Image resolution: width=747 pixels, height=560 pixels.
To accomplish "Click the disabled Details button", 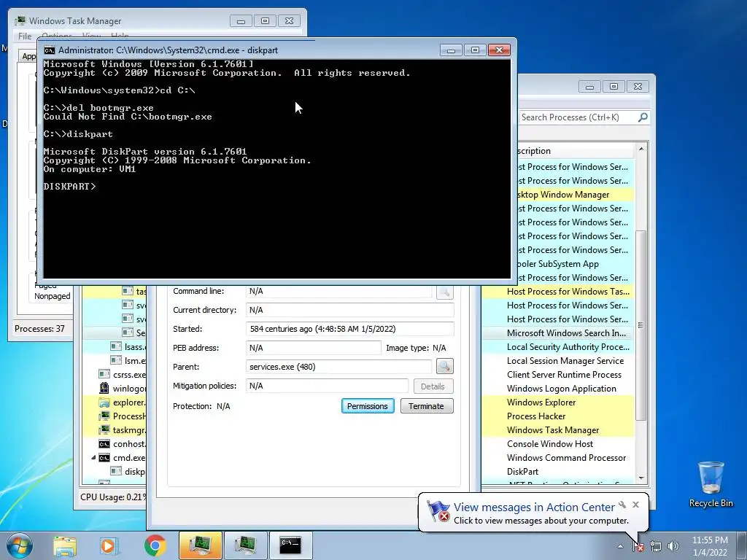I will 433,386.
